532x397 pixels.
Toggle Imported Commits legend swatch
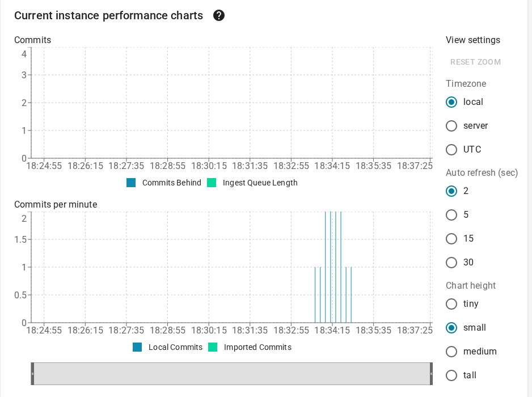pyautogui.click(x=212, y=347)
